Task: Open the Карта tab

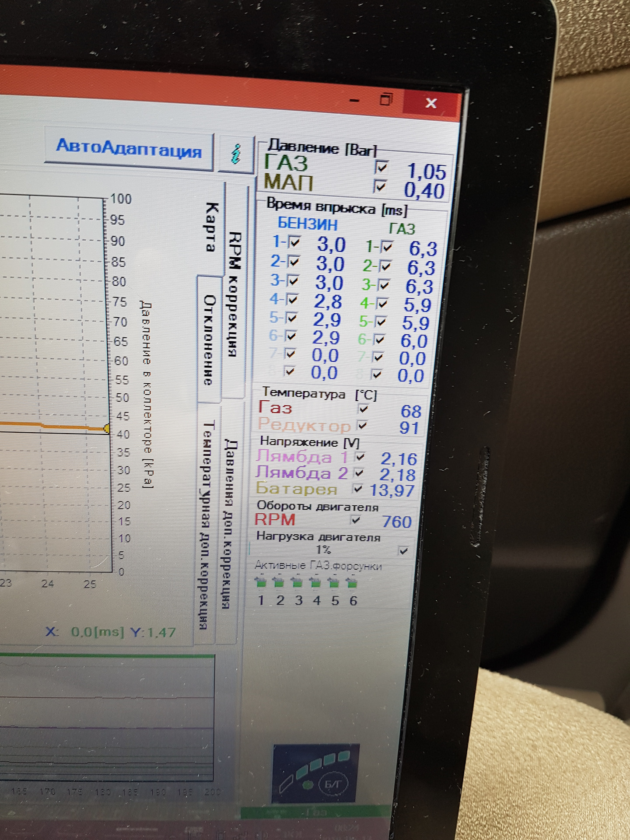Action: (210, 227)
